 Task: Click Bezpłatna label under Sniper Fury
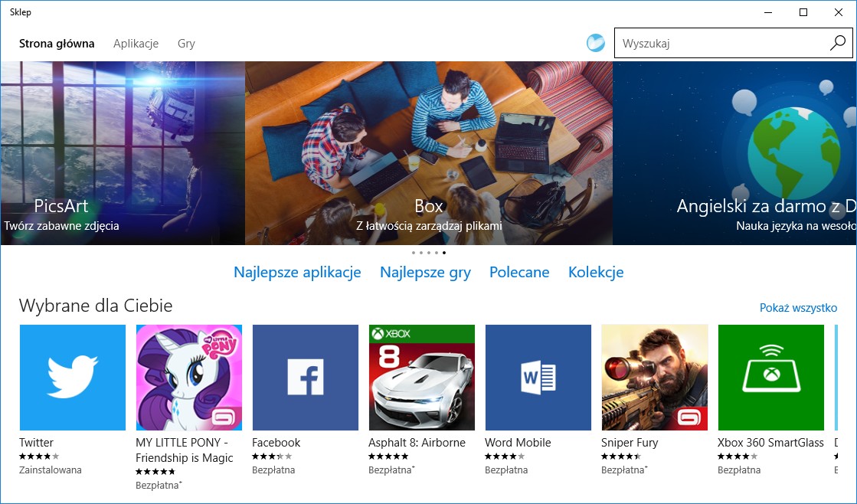tap(624, 470)
